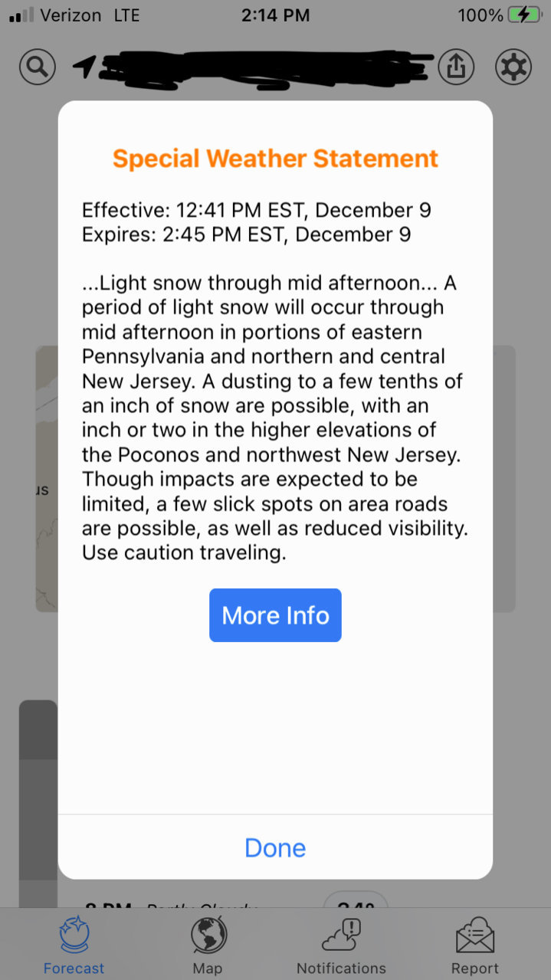This screenshot has height=980, width=551.
Task: Tap the status bar clock 2:14 PM
Action: [x=275, y=15]
